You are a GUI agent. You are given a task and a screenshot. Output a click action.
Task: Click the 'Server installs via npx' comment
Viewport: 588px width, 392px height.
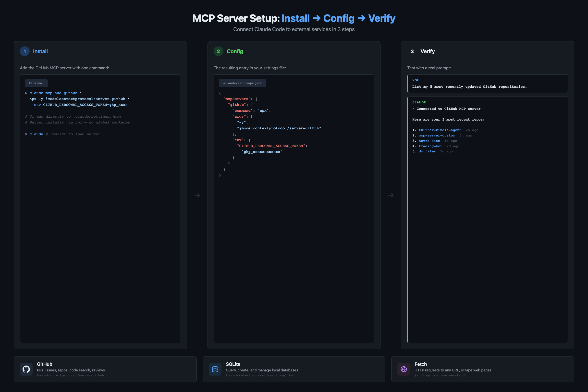click(x=77, y=122)
